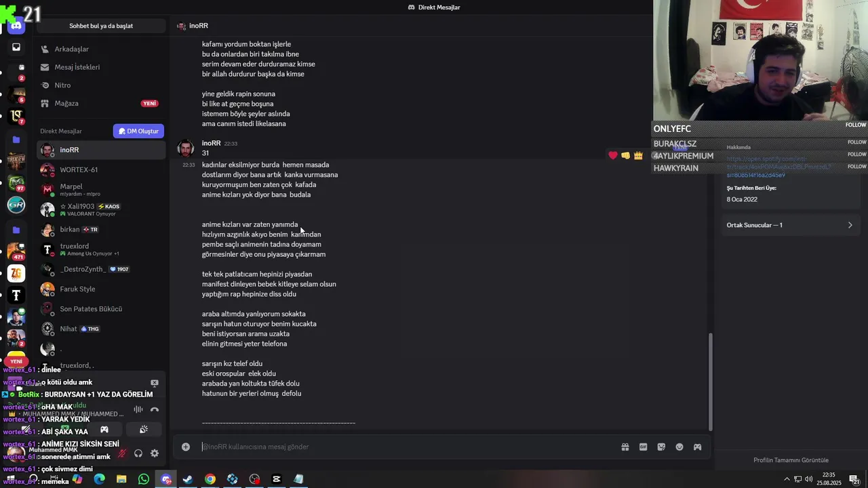Add crown reaction on inoRR message
The width and height of the screenshot is (868, 488).
[638, 155]
